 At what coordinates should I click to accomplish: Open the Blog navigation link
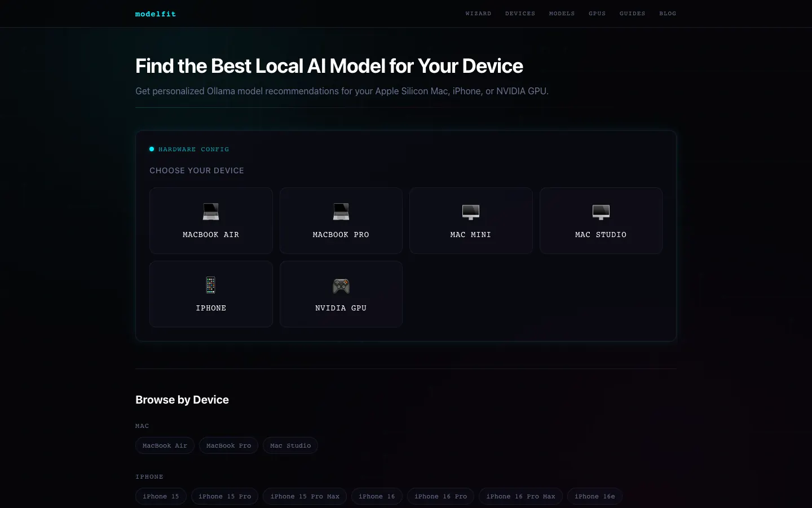click(668, 14)
